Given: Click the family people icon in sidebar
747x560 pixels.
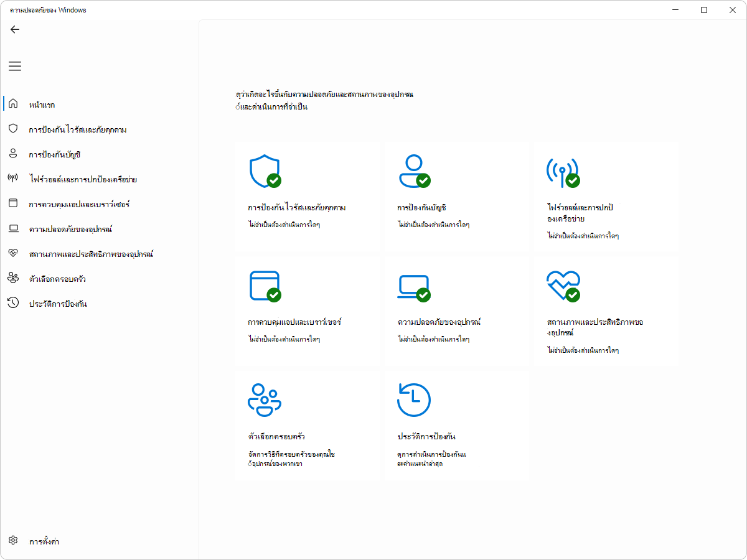Looking at the screenshot, I should 13,278.
